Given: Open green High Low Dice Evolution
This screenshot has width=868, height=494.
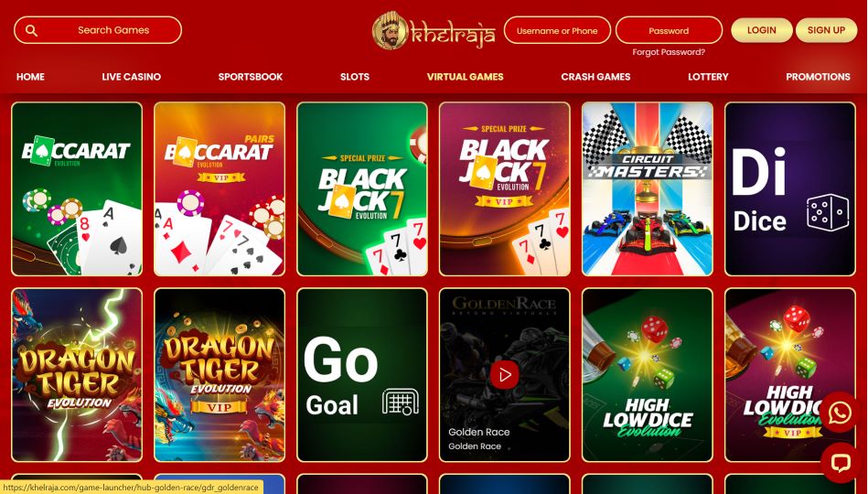Looking at the screenshot, I should coord(648,375).
